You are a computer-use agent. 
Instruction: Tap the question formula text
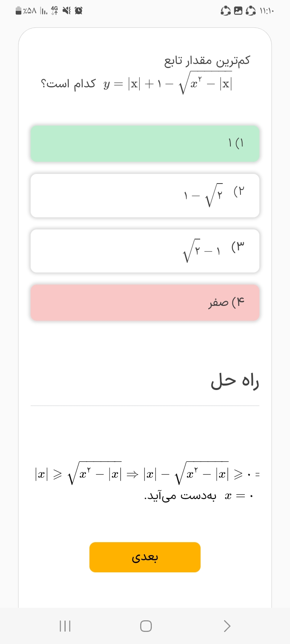coord(168,84)
